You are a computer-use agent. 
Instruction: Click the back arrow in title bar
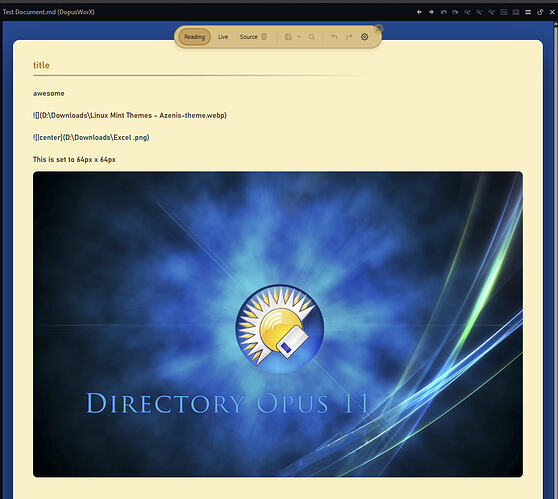click(419, 12)
